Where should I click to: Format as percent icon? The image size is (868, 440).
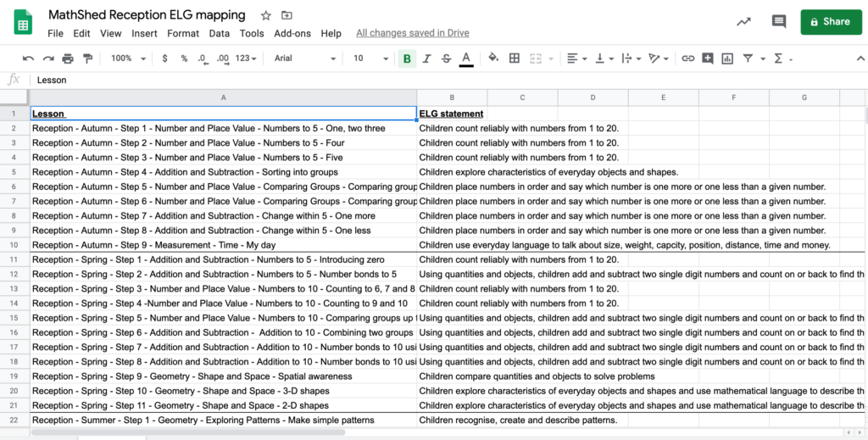184,58
